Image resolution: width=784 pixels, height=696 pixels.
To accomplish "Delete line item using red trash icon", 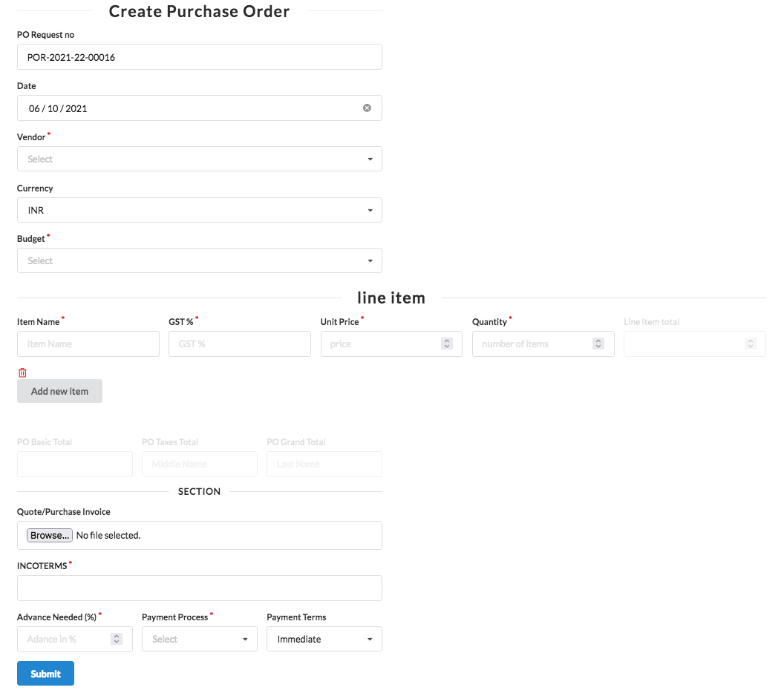I will click(x=22, y=372).
